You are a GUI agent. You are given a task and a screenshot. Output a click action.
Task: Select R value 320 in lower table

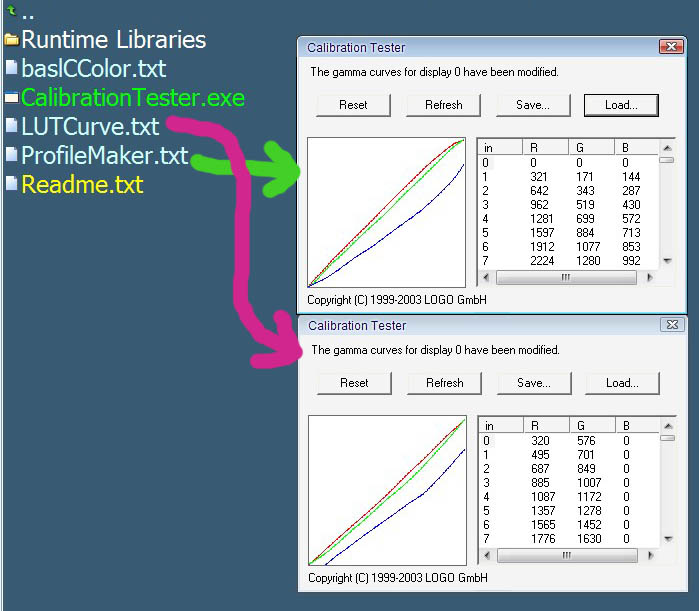click(x=540, y=441)
